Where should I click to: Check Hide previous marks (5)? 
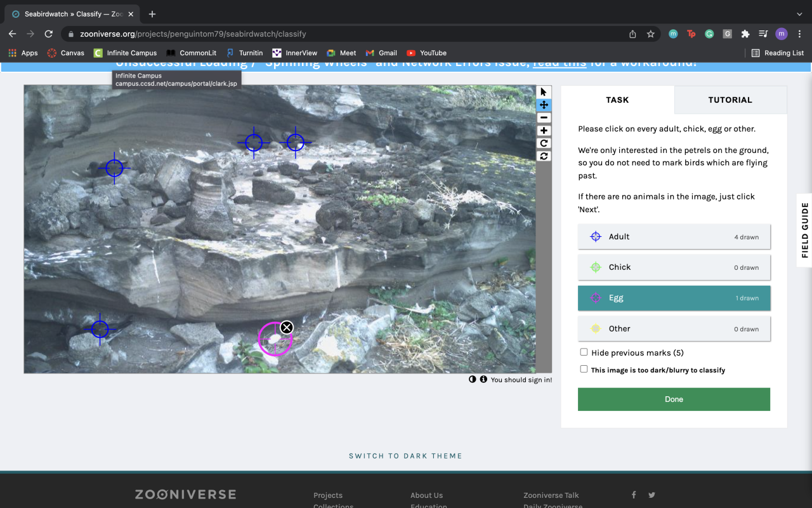pos(584,352)
